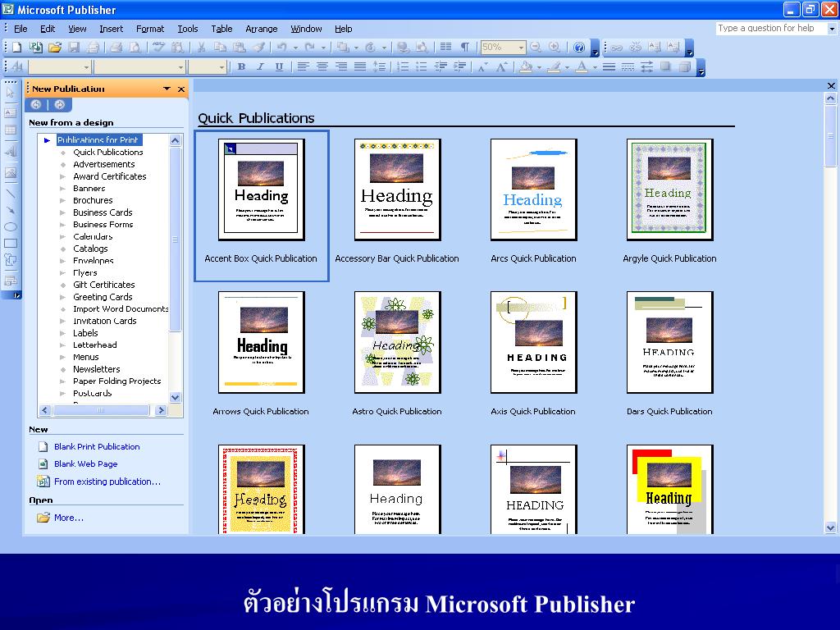Toggle Align Left
The image size is (840, 630).
(304, 67)
